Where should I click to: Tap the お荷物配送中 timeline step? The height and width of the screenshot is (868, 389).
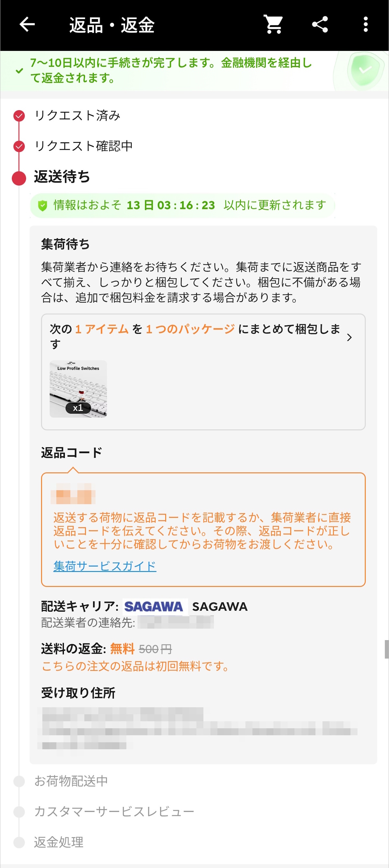[x=71, y=781]
